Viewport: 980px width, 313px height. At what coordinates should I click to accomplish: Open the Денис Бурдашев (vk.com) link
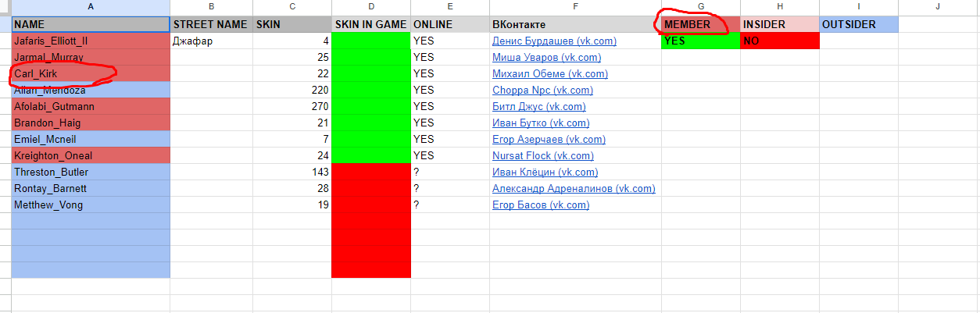(x=554, y=41)
